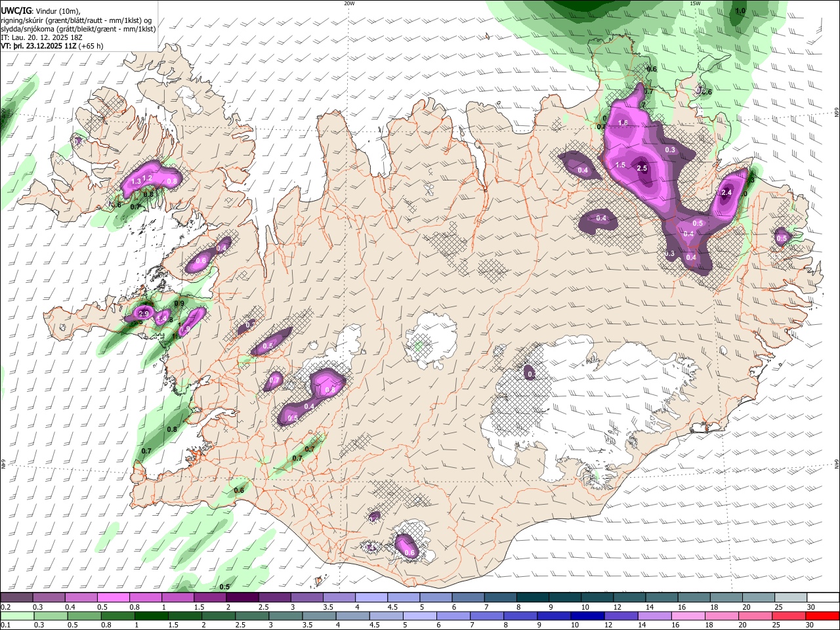This screenshot has width=840, height=630.
Task: Select the dark teal 8 swatch in upper row
Action: (x=533, y=597)
